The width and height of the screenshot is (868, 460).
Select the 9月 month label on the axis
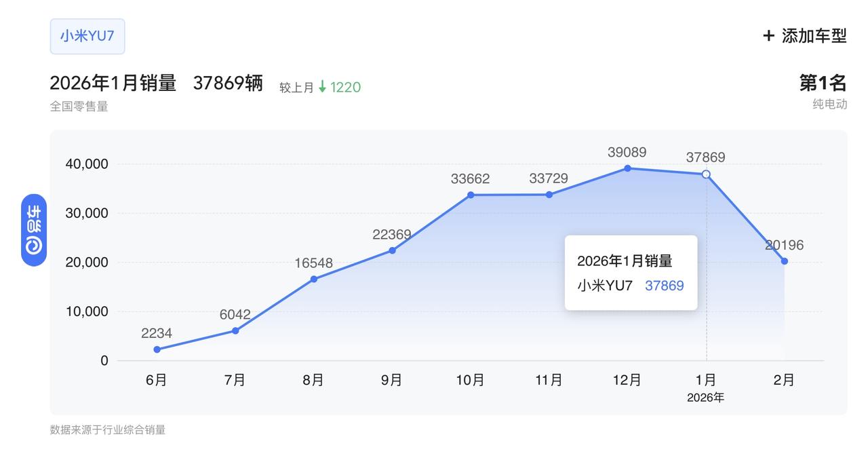392,381
